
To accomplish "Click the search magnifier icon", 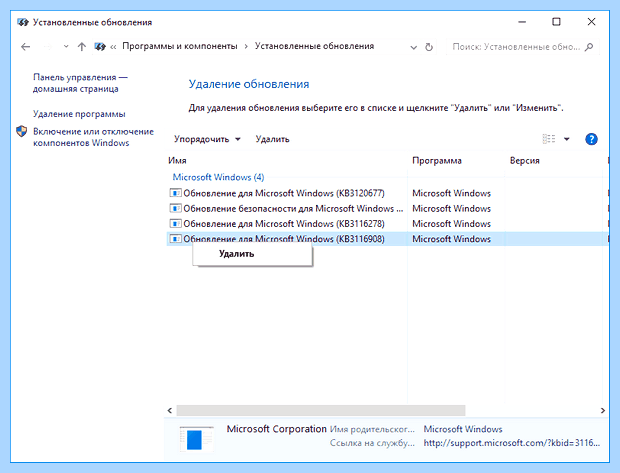I will pyautogui.click(x=589, y=47).
